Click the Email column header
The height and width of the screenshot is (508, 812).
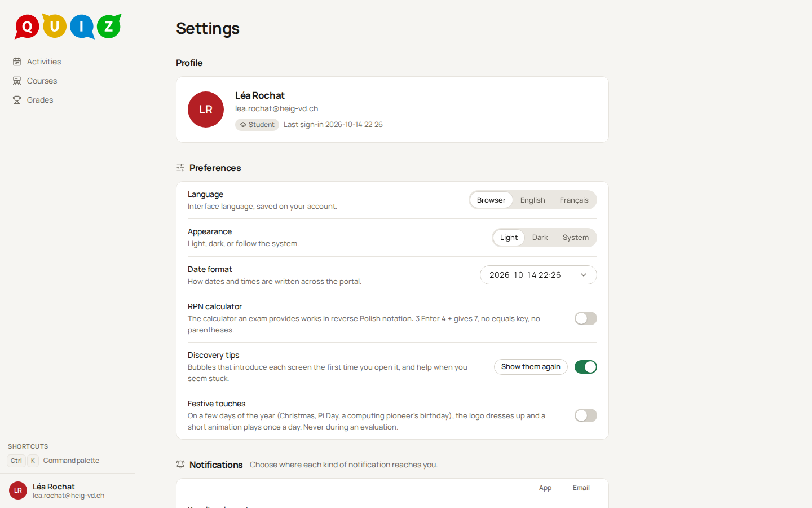(581, 488)
